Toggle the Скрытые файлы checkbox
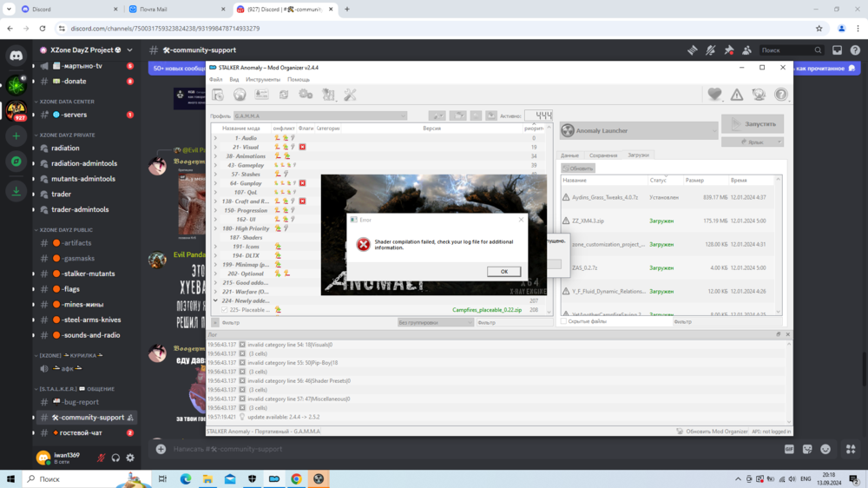 pyautogui.click(x=563, y=321)
